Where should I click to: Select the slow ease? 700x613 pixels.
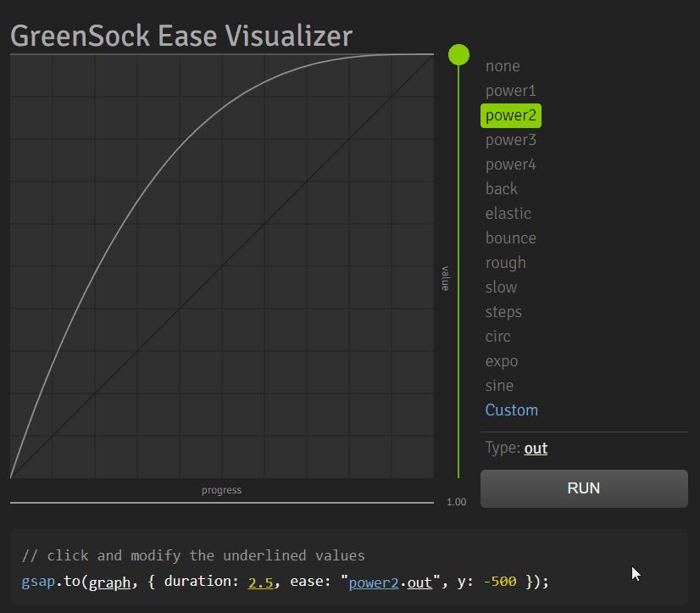(x=501, y=287)
